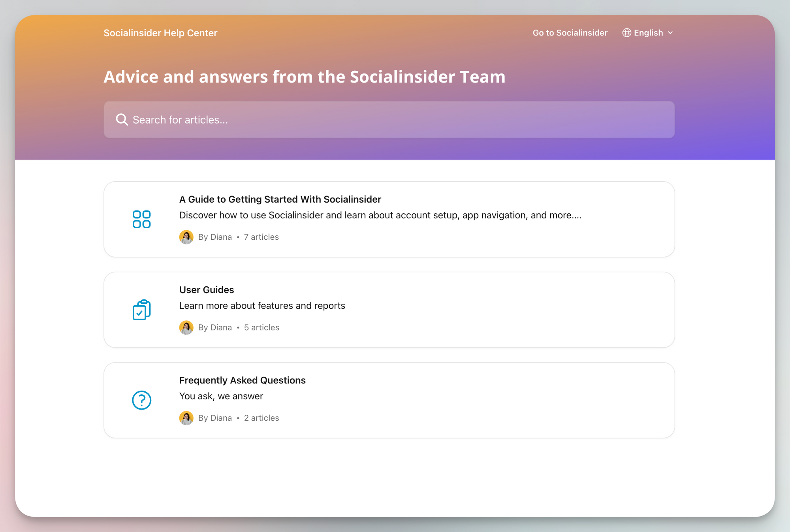Click the four-squares Getting Started icon

141,219
